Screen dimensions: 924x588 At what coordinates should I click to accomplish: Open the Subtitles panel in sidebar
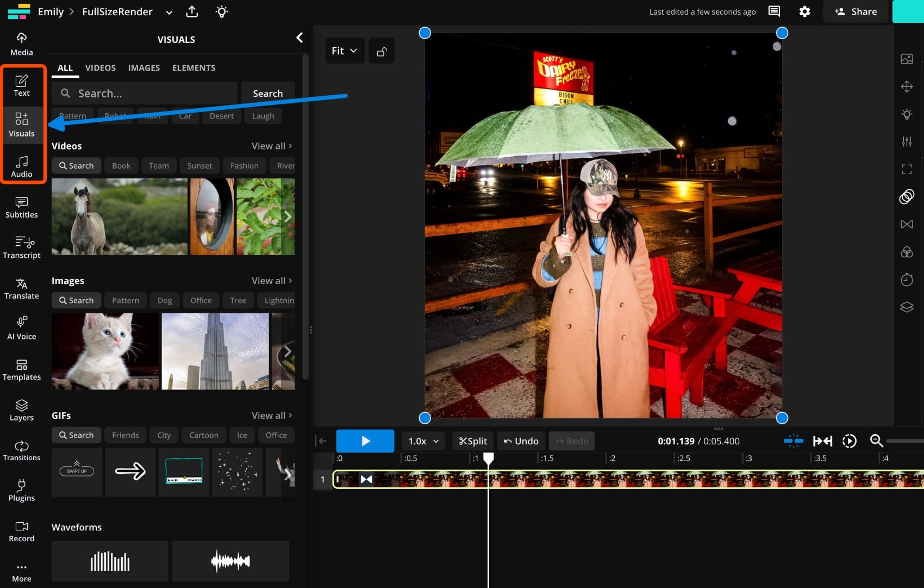tap(22, 207)
